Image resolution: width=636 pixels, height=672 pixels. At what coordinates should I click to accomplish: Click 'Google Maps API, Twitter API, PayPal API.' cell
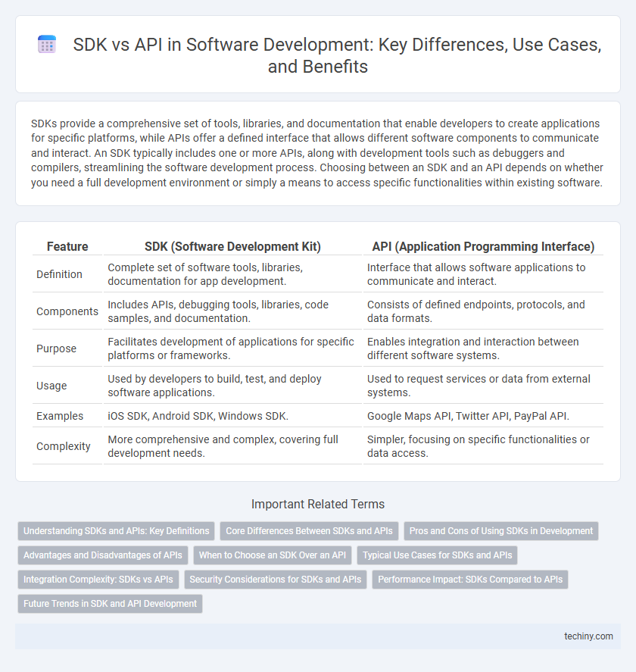pyautogui.click(x=483, y=416)
